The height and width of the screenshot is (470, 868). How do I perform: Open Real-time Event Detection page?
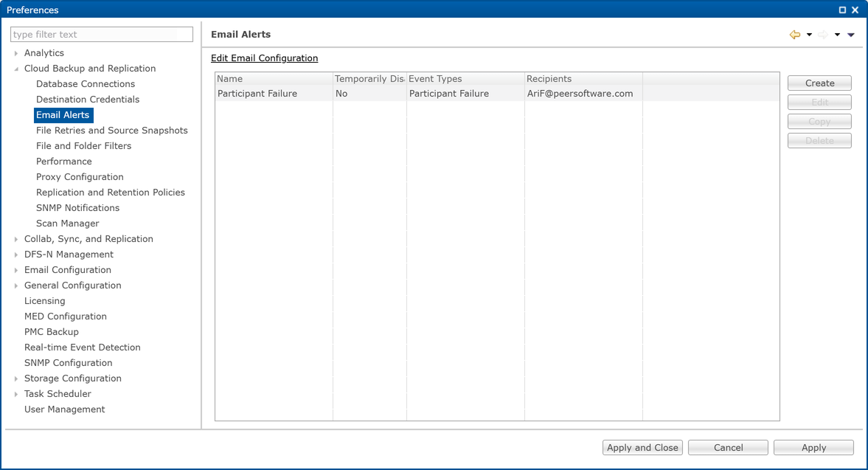point(83,348)
